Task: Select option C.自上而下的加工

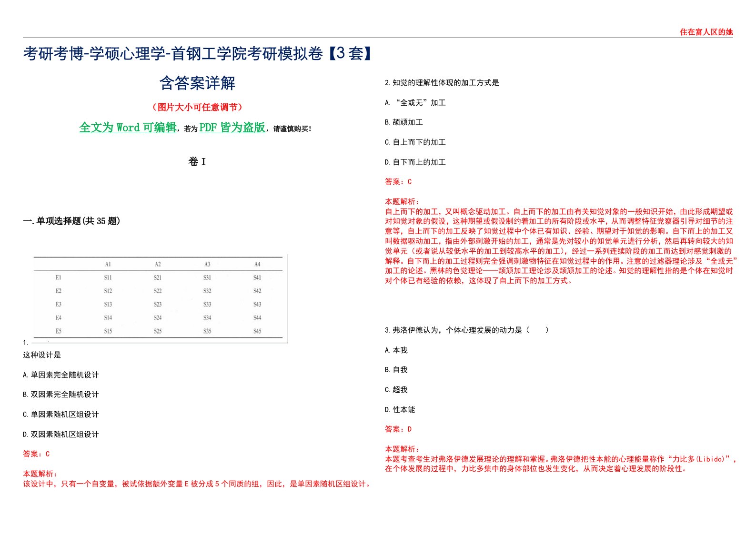Action: click(415, 142)
